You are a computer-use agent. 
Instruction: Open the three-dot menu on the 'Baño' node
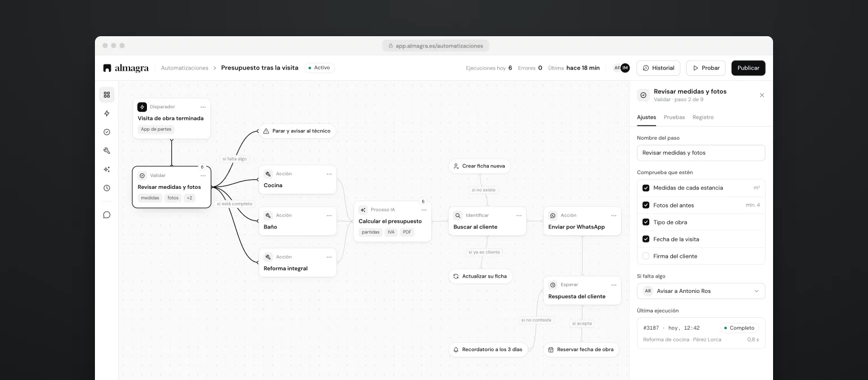point(329,215)
